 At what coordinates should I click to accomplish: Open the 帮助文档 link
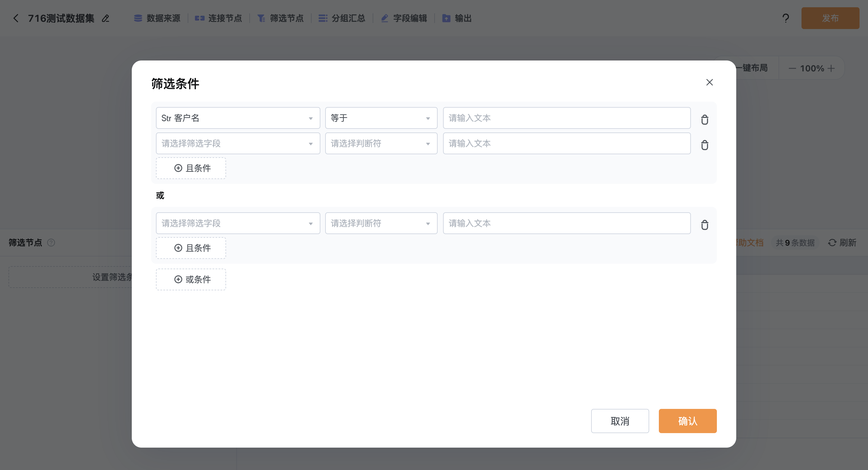(x=750, y=243)
